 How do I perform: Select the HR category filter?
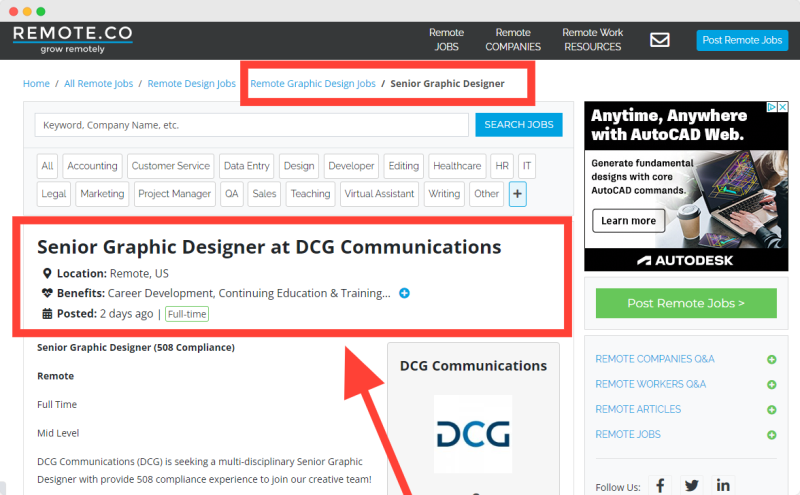[x=502, y=166]
